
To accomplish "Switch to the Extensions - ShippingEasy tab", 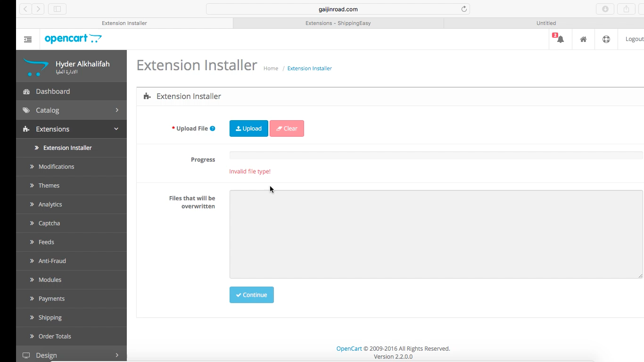I will [x=338, y=23].
